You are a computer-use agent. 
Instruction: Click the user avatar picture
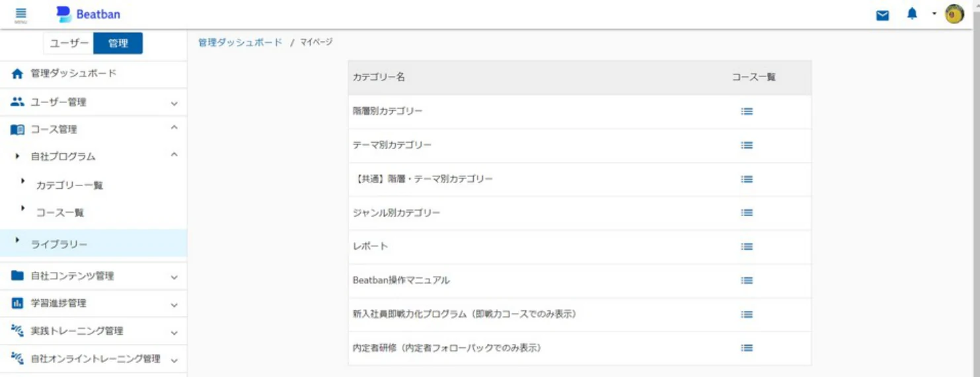(x=954, y=14)
